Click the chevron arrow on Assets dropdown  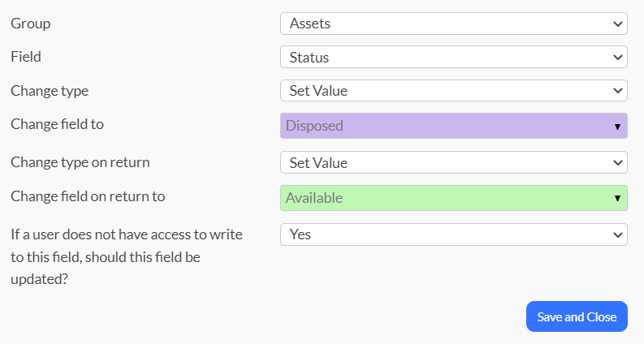617,24
